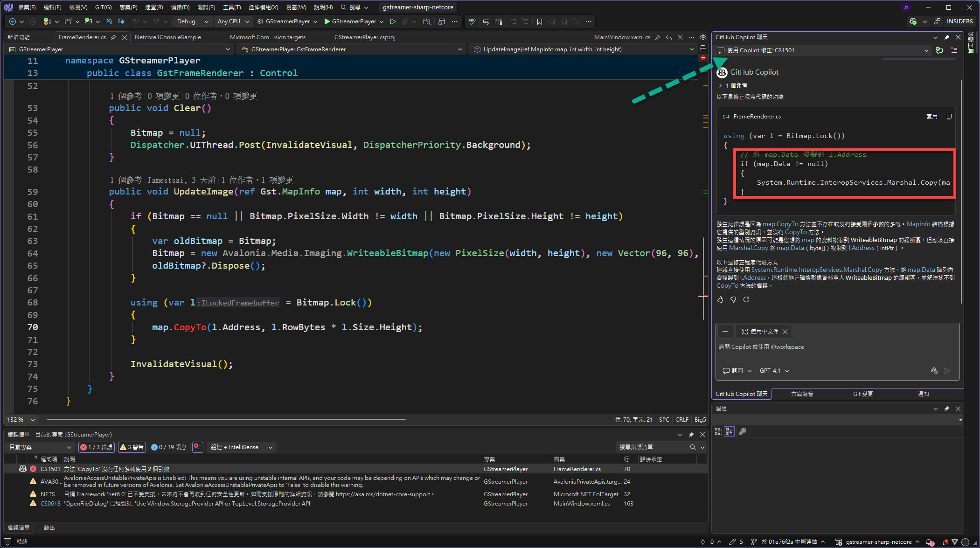Toggle the 1/3 errors filter
Screen dimensions: 980x548
pyautogui.click(x=96, y=447)
